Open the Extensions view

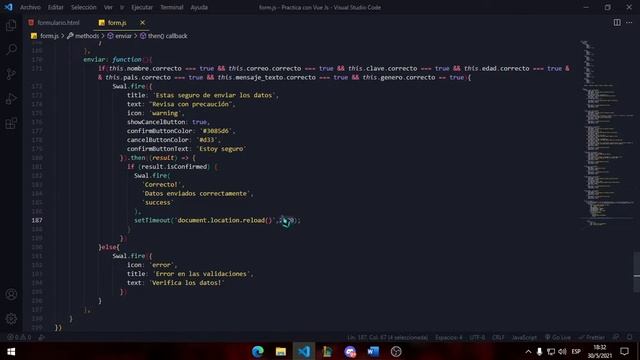[x=11, y=123]
